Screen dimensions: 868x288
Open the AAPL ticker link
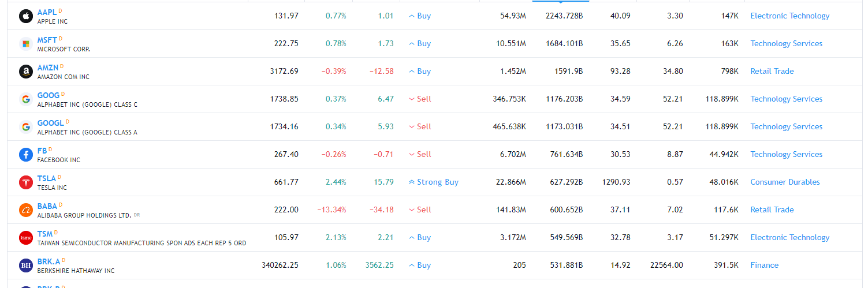click(47, 12)
